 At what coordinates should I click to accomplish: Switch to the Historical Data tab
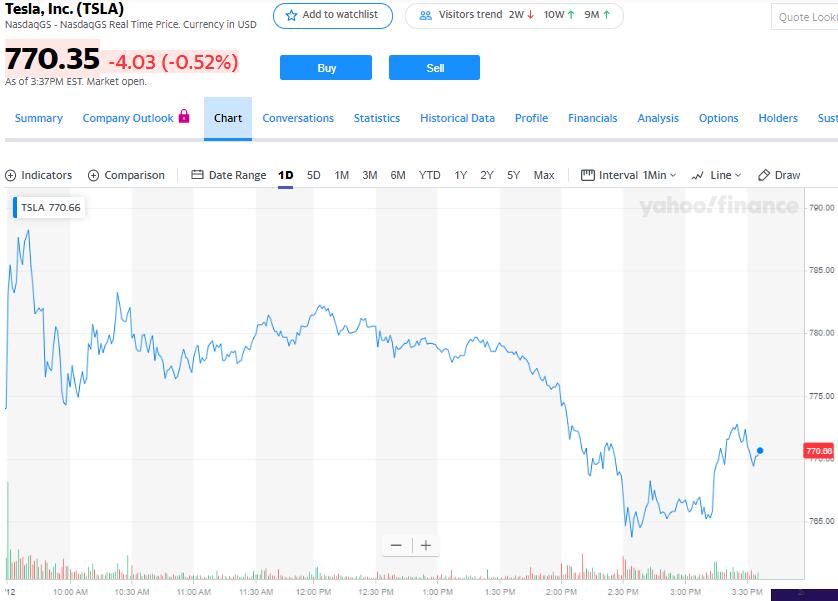457,118
